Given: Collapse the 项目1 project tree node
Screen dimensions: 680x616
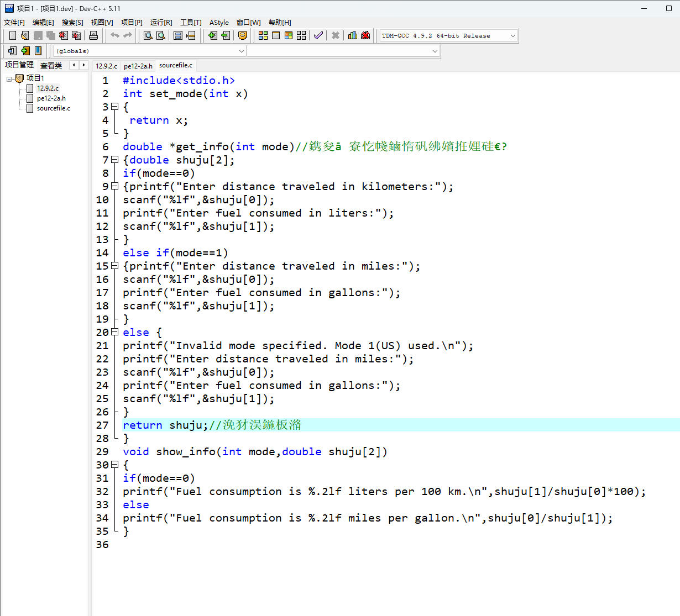Looking at the screenshot, I should (x=9, y=78).
